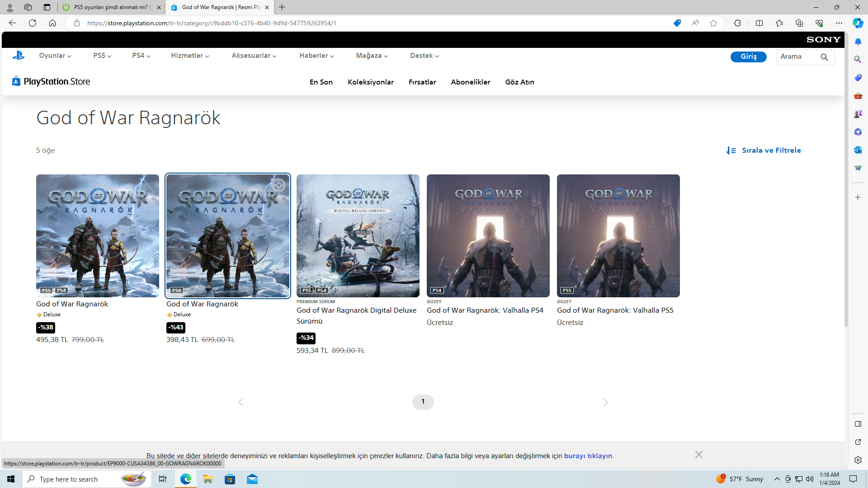Screen dimensions: 868x488
Task: Open Sırala ve Filtrele sort icon
Action: coord(731,150)
